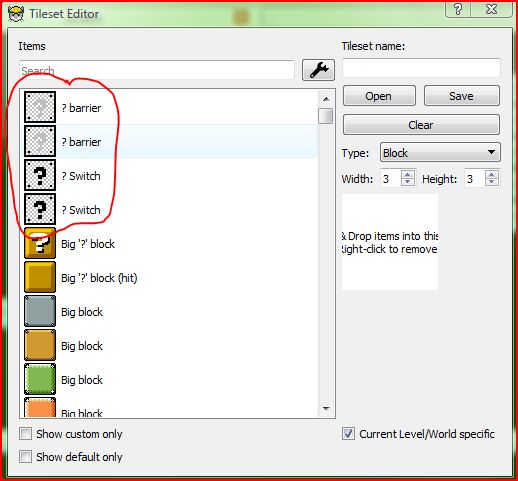
Task: Decrease the Height spinner value
Action: [x=492, y=182]
